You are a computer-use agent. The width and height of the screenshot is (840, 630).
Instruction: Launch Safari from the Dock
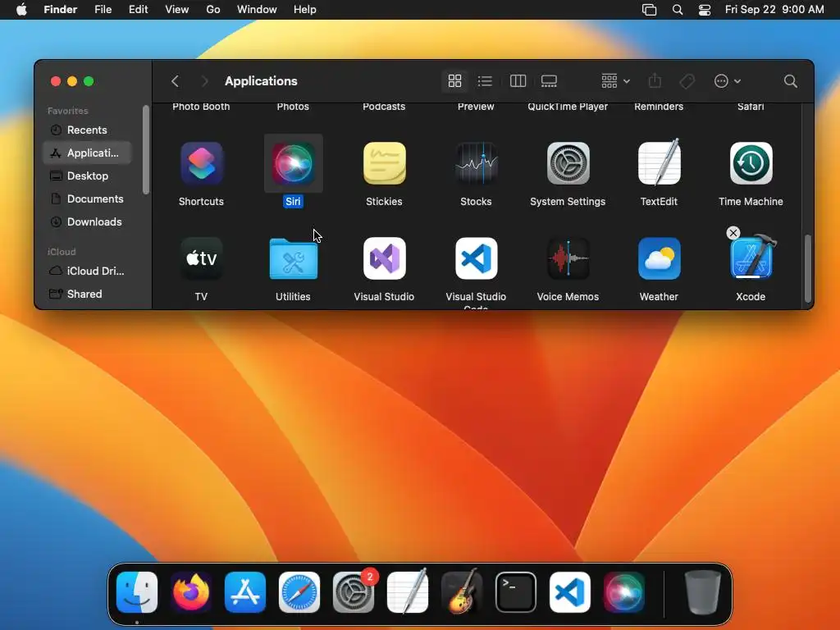pyautogui.click(x=299, y=592)
